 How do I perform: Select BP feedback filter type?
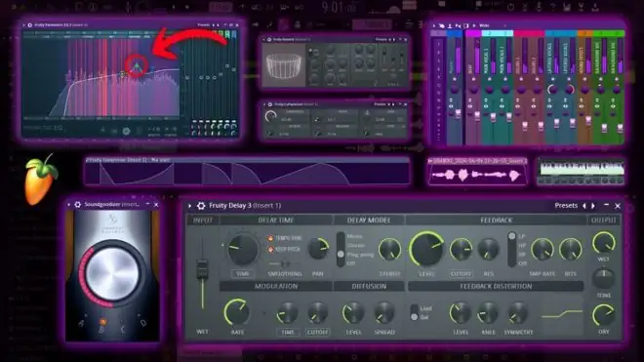[x=522, y=255]
